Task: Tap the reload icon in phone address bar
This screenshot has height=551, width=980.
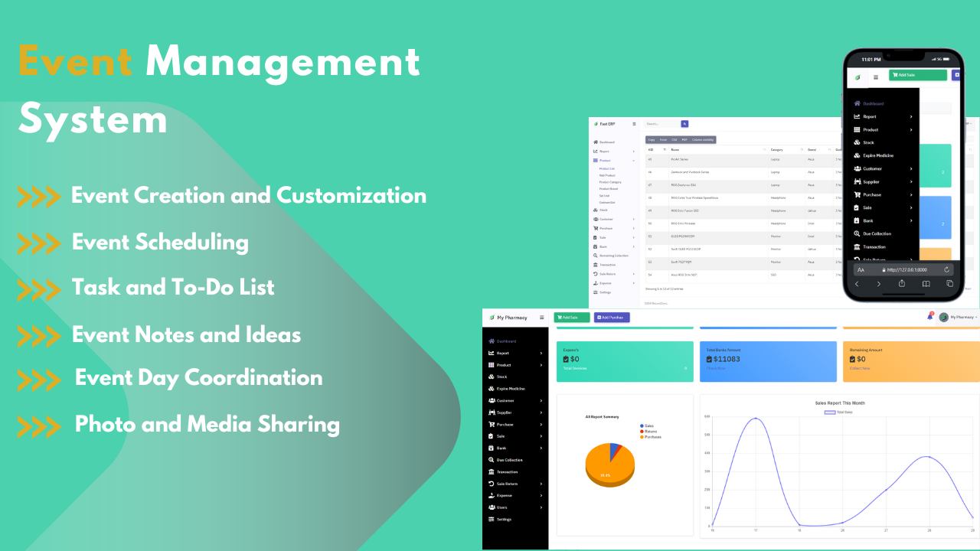Action: [x=947, y=269]
